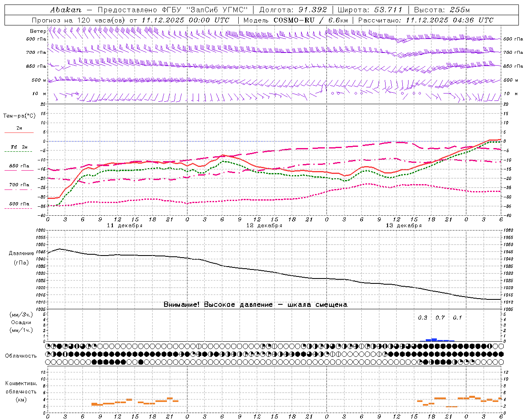Click the "Модель COSMO-RU / 6.6км" model label

click(295, 20)
